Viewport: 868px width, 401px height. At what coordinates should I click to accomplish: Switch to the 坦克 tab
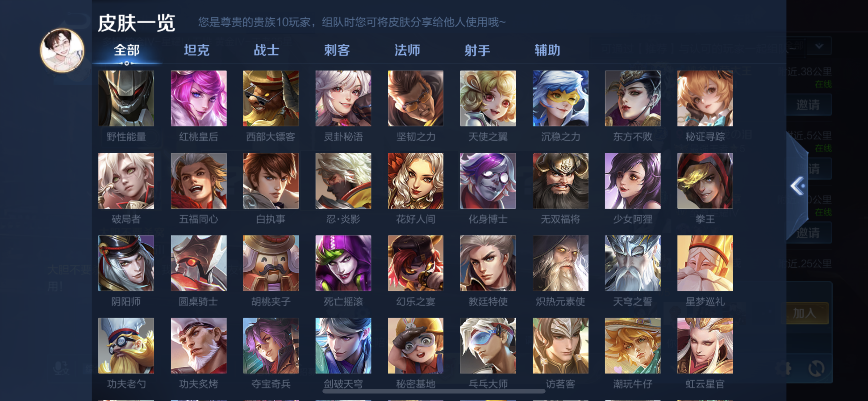click(x=197, y=51)
